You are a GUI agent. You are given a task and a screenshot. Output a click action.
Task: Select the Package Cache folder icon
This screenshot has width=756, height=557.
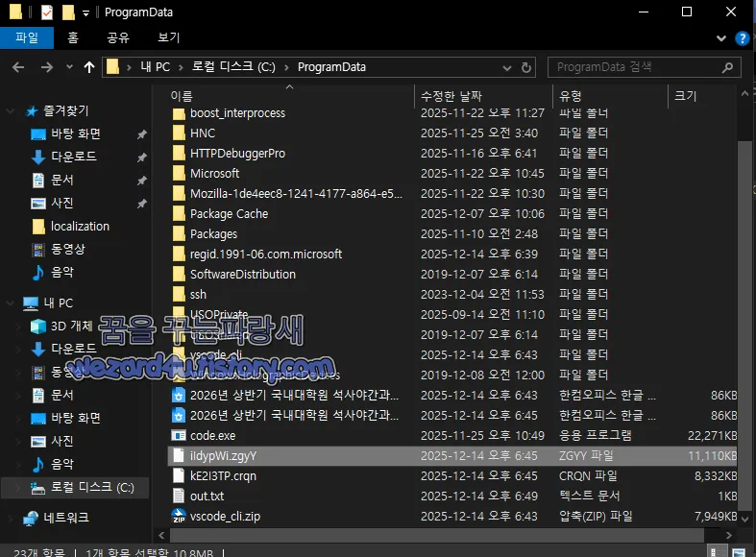(x=179, y=214)
